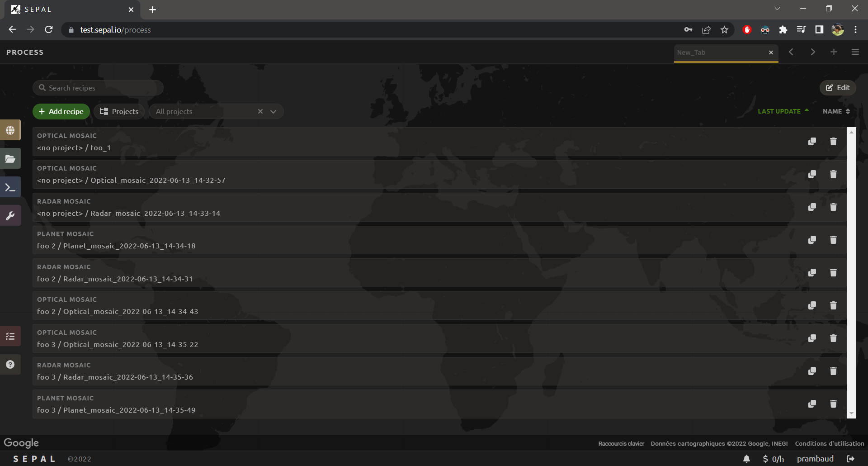Open the tabs hamburger menu

pos(855,52)
